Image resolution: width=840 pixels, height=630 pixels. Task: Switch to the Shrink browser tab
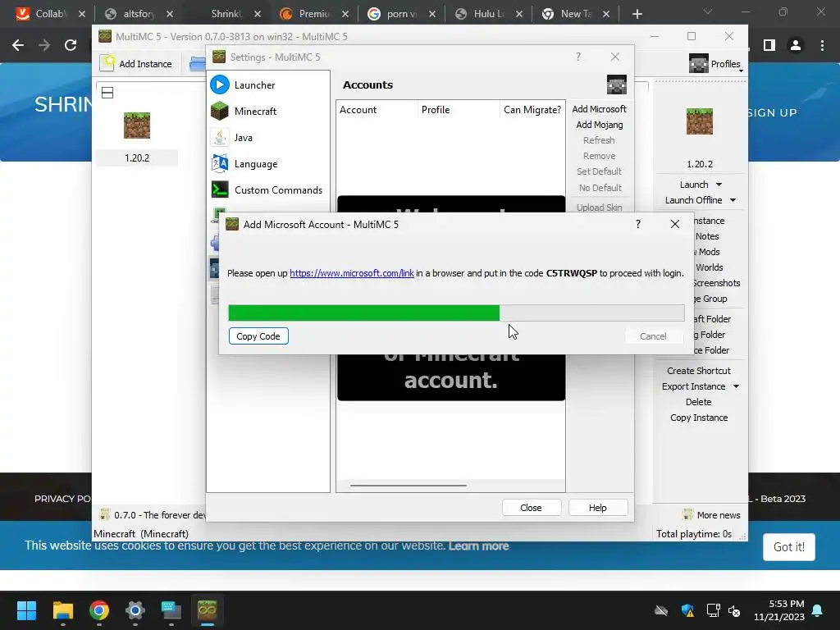point(226,14)
